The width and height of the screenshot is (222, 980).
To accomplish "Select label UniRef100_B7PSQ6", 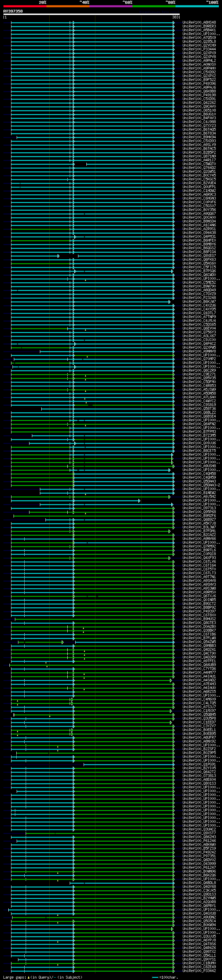I will point(199,271).
